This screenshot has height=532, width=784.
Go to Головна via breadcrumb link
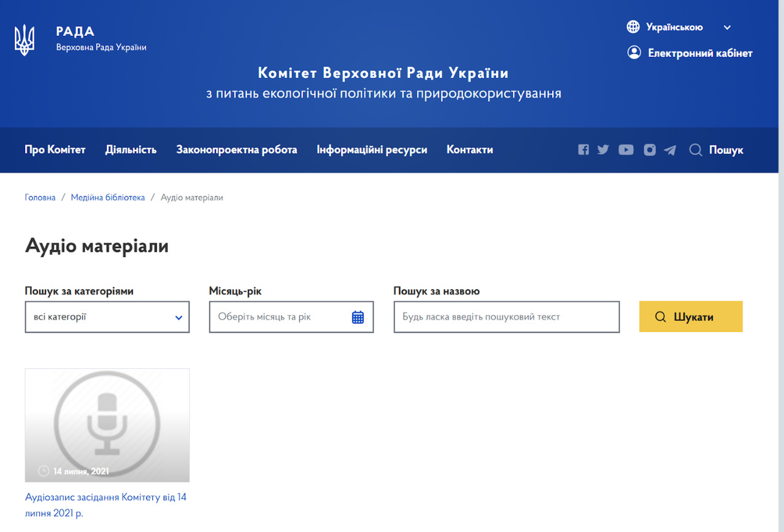point(40,198)
